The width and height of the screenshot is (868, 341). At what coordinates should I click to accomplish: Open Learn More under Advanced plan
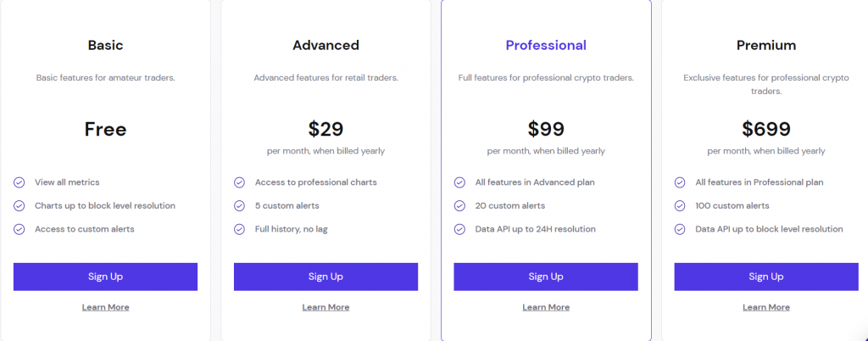click(325, 307)
